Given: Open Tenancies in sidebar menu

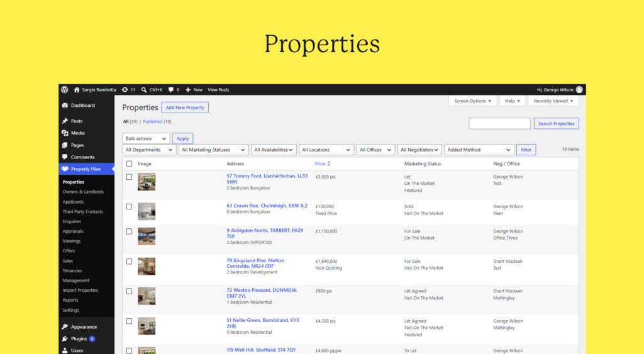Looking at the screenshot, I should (x=72, y=270).
